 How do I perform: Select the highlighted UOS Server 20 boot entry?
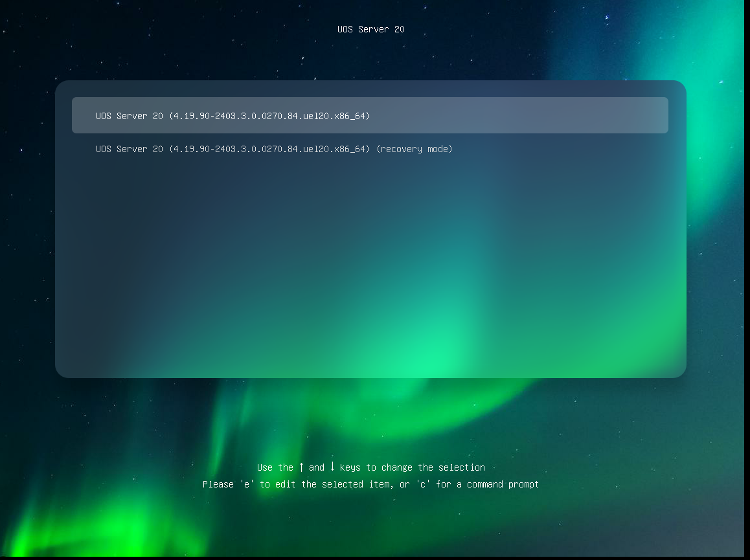tap(369, 115)
